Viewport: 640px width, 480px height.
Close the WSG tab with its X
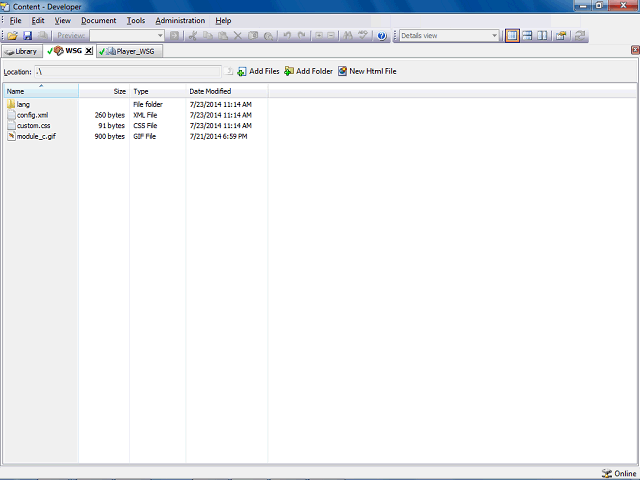pos(89,51)
